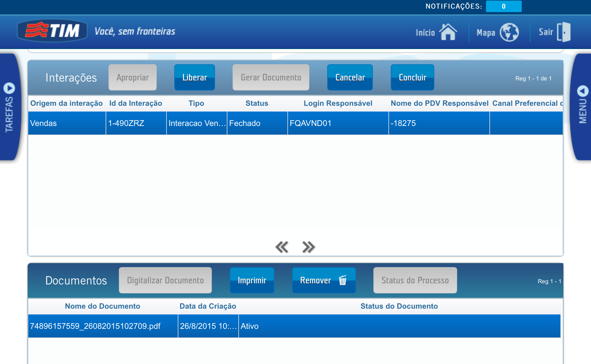Click the Imprimir button

252,280
